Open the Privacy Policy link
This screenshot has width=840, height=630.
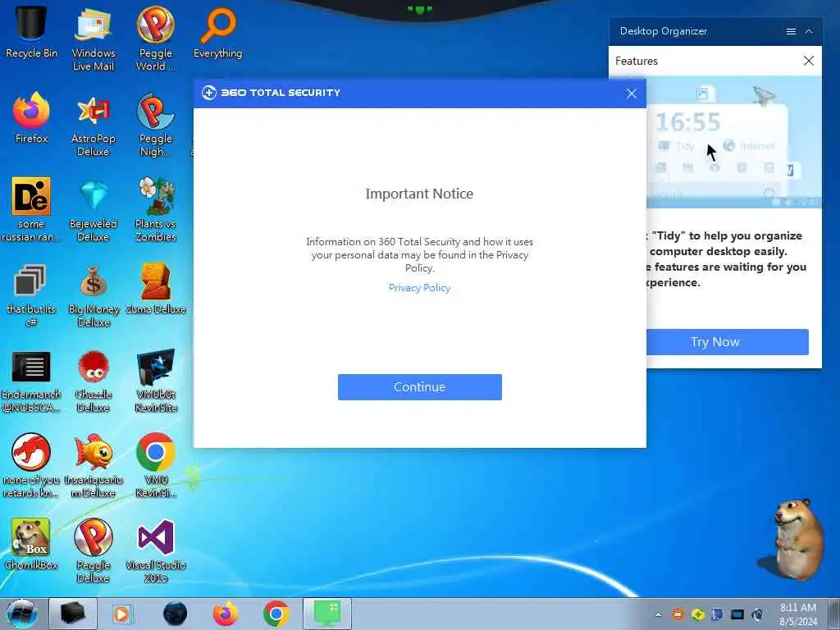pyautogui.click(x=419, y=288)
